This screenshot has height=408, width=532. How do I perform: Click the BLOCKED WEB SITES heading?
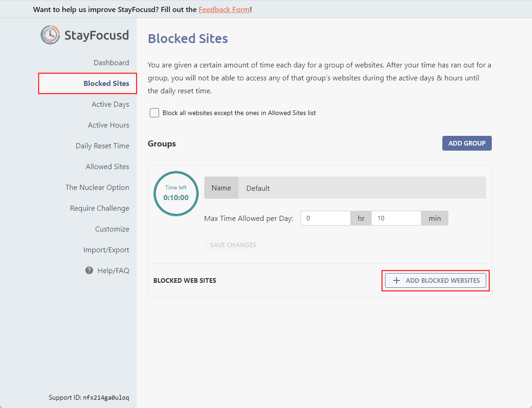[184, 280]
